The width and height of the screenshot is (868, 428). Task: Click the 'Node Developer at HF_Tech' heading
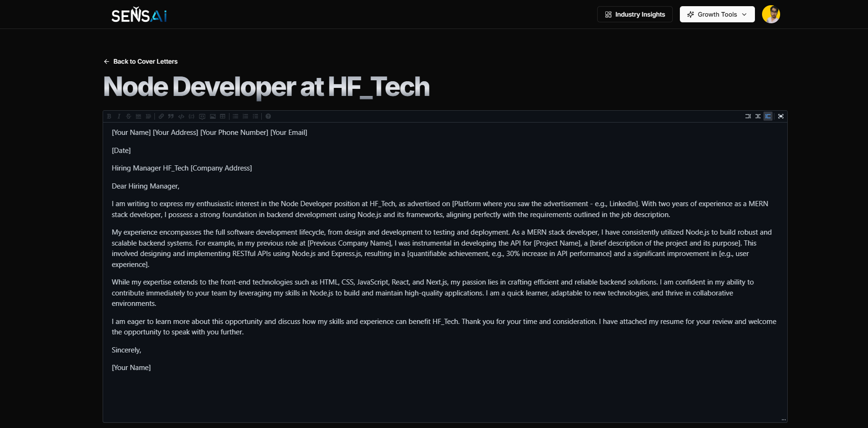267,87
